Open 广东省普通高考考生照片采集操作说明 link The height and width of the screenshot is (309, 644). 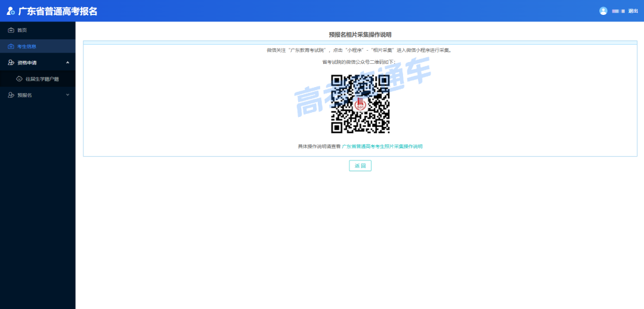click(382, 146)
